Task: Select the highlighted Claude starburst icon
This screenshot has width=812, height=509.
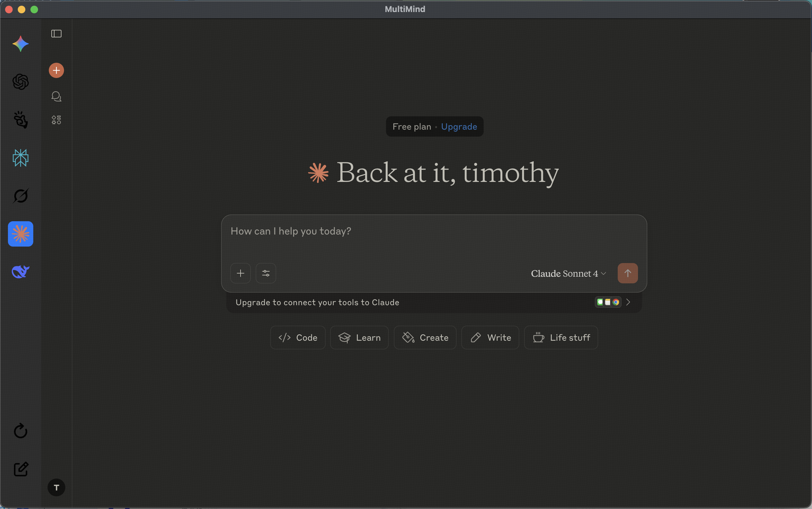Action: (21, 234)
